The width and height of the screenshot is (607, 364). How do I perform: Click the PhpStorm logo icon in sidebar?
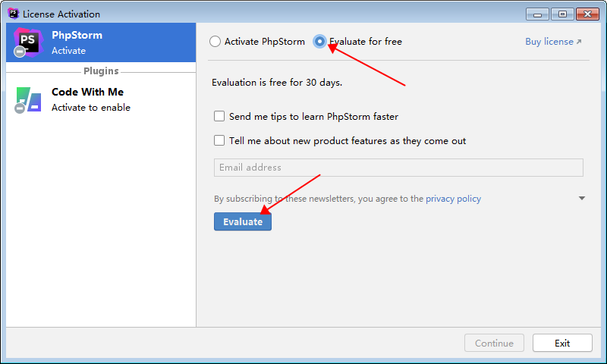pyautogui.click(x=28, y=42)
